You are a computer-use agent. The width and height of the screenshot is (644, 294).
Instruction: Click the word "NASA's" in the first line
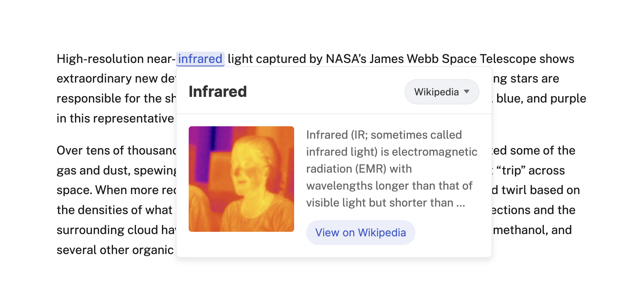tap(346, 59)
